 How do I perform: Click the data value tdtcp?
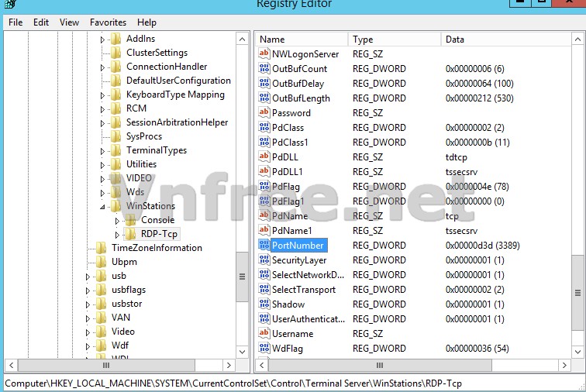(x=457, y=157)
